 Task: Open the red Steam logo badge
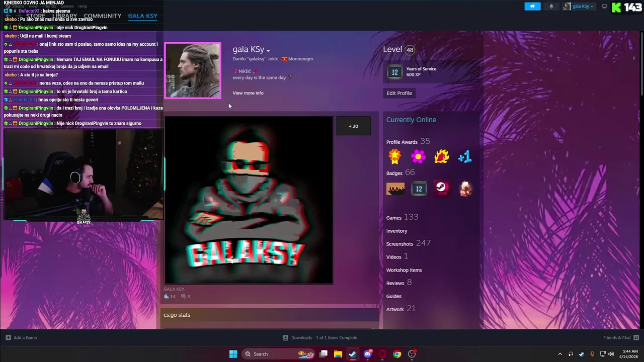[442, 189]
